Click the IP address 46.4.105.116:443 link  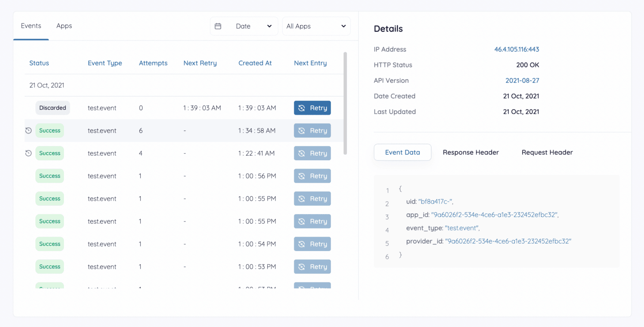tap(517, 49)
